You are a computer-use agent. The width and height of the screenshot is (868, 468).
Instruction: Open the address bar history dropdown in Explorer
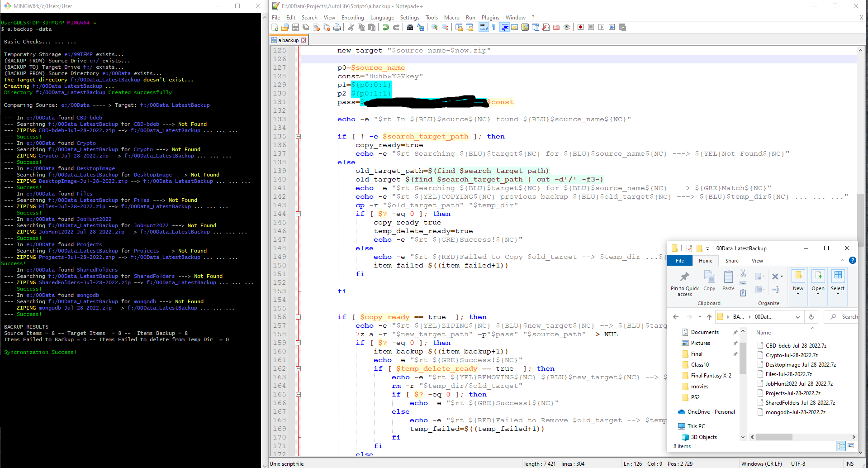tap(798, 317)
